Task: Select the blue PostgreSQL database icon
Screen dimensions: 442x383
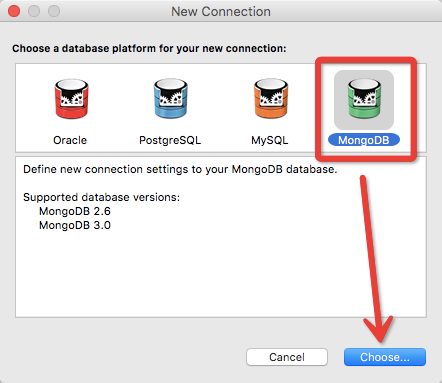Action: pyautogui.click(x=171, y=99)
